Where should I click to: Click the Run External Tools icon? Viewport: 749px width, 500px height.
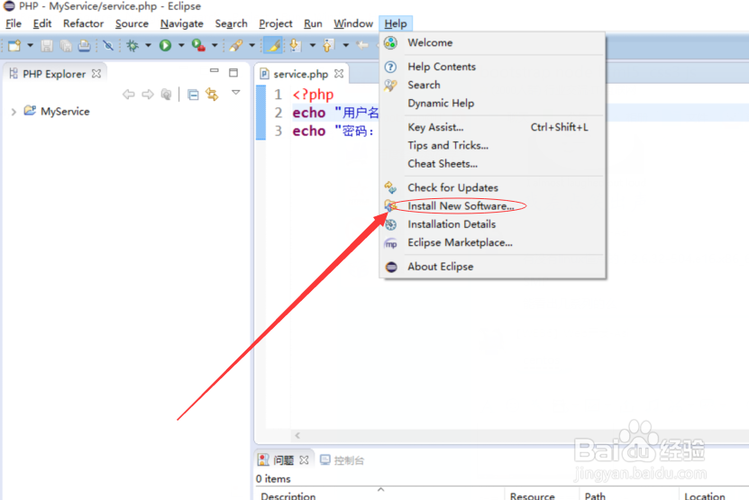(x=198, y=45)
